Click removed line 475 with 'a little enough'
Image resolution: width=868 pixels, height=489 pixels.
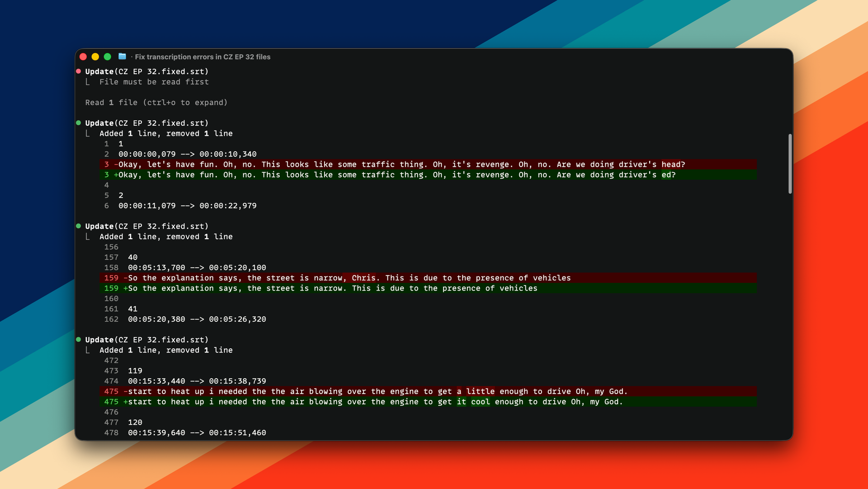tap(377, 391)
